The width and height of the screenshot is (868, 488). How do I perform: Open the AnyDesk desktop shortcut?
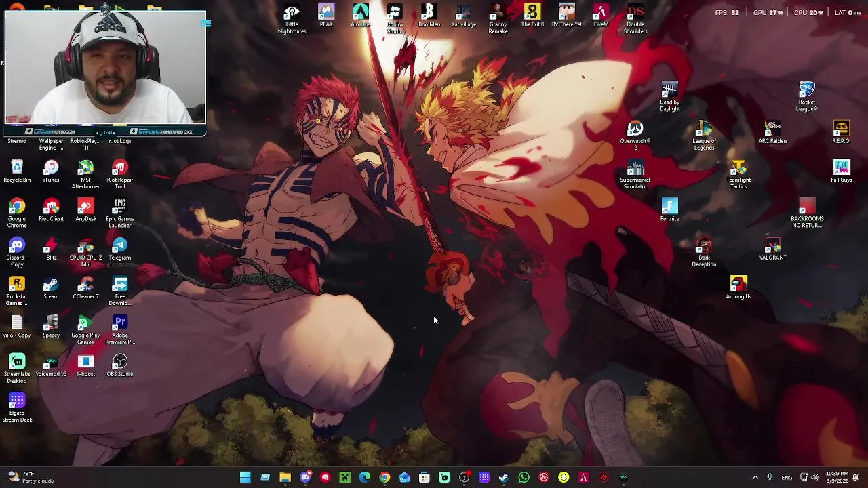tap(85, 210)
